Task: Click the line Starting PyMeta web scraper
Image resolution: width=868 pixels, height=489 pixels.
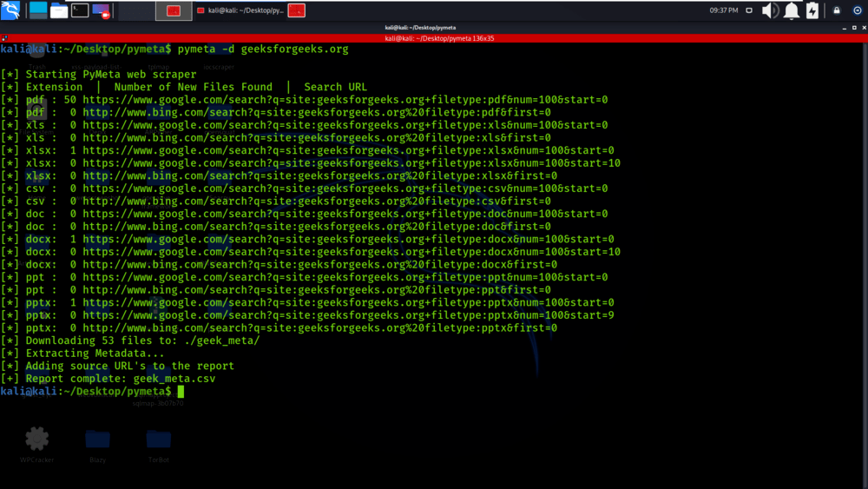Action: [111, 74]
